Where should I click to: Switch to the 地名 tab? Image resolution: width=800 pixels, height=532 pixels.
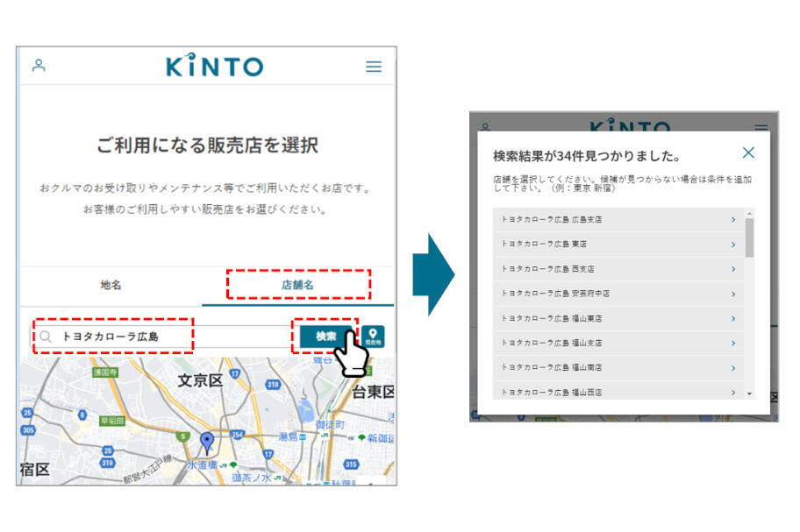(111, 285)
